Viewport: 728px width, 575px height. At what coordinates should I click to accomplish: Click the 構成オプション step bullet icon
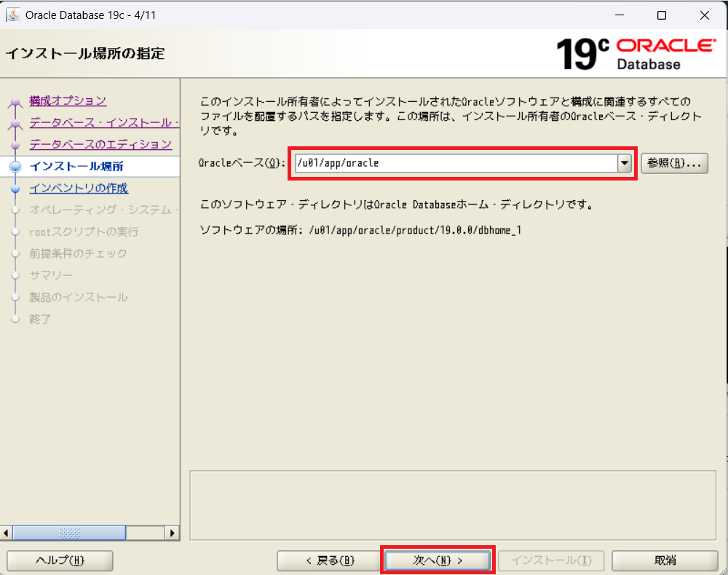pyautogui.click(x=15, y=103)
